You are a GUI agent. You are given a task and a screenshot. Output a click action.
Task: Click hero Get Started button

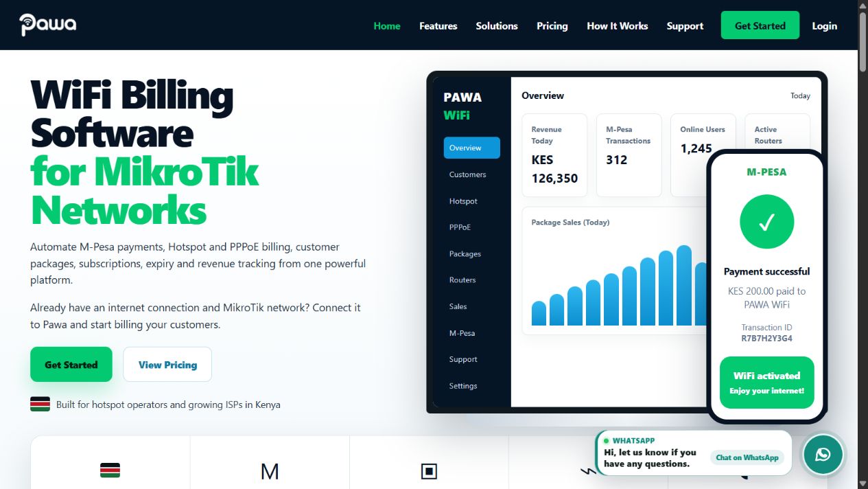tap(71, 365)
